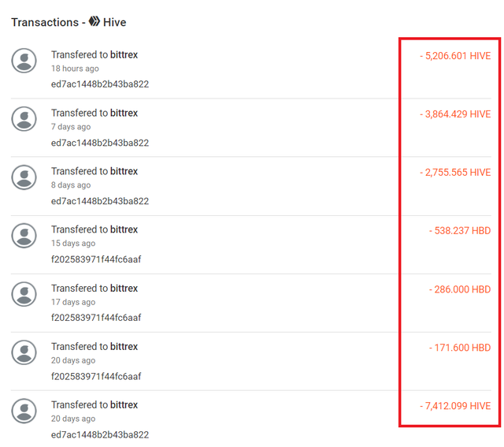
Task: Open bittrex link in 17 days ago row
Action: [x=124, y=288]
